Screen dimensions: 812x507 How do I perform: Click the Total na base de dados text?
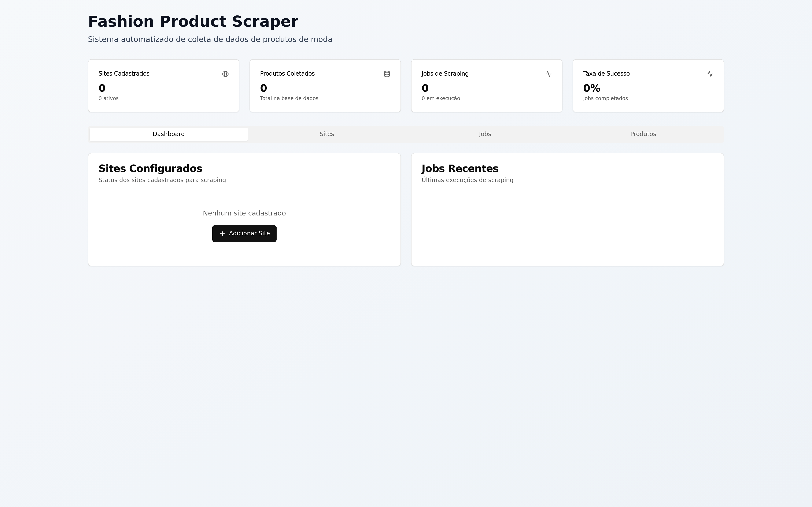[x=289, y=98]
